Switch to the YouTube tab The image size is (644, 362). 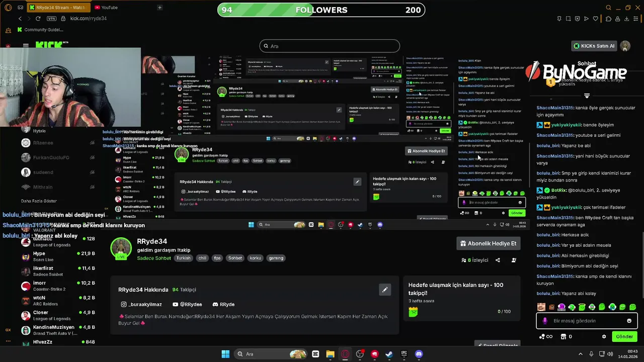tap(106, 8)
